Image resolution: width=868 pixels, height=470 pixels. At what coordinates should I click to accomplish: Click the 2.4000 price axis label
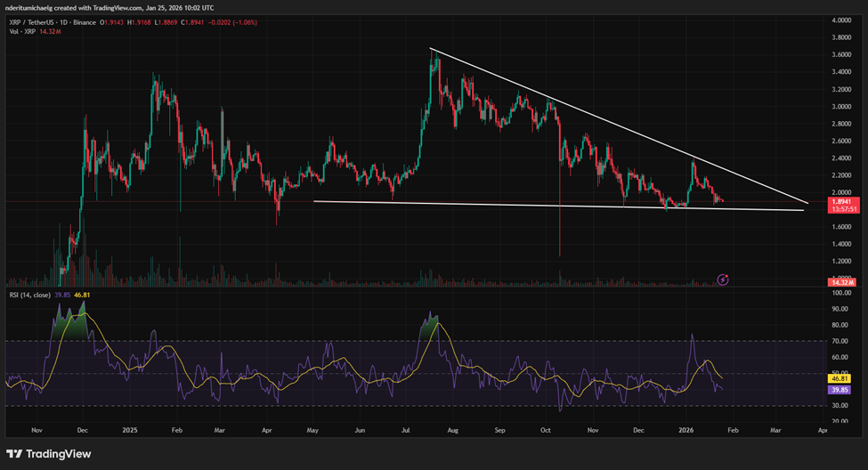[x=841, y=158]
